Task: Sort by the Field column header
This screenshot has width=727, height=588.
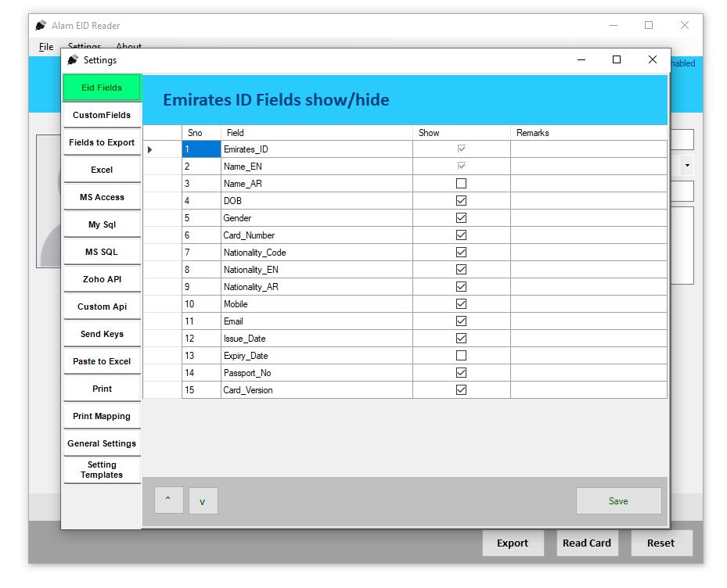Action: tap(316, 133)
